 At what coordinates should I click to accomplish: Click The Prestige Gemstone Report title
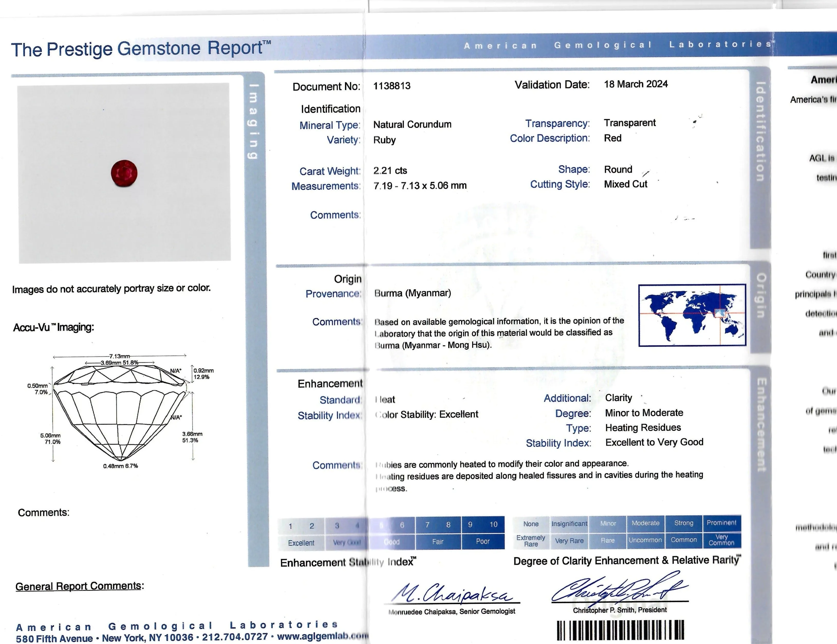coord(141,49)
